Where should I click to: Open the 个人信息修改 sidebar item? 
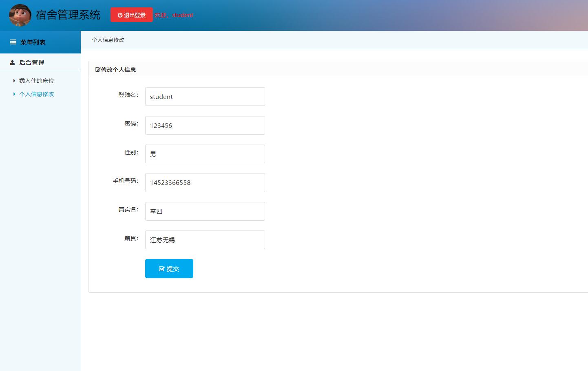(36, 94)
